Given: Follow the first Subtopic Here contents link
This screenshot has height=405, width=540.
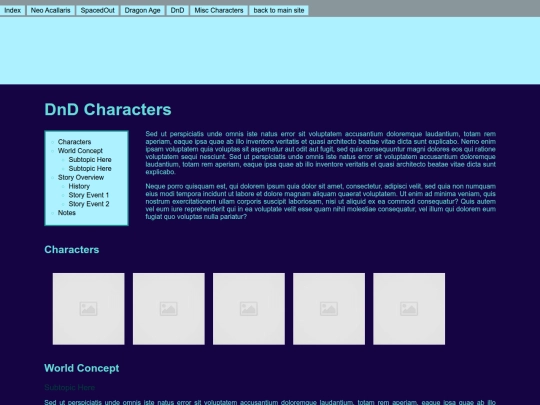Looking at the screenshot, I should coord(90,160).
